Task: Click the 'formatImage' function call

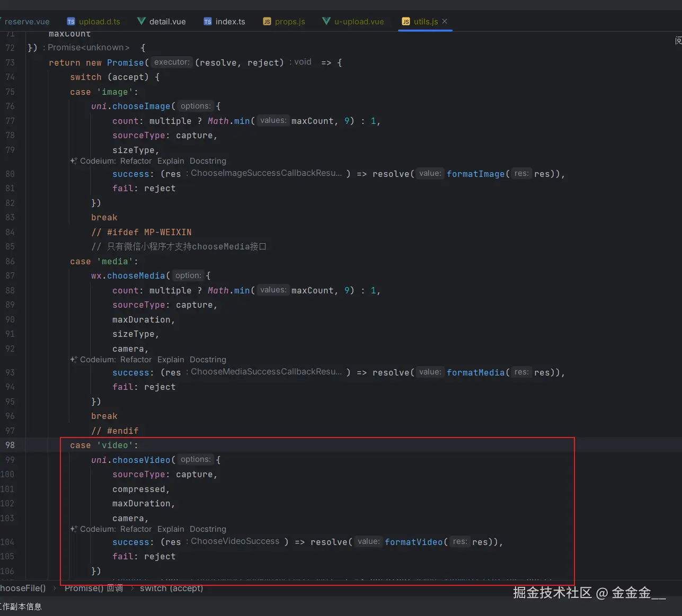Action: (x=475, y=174)
